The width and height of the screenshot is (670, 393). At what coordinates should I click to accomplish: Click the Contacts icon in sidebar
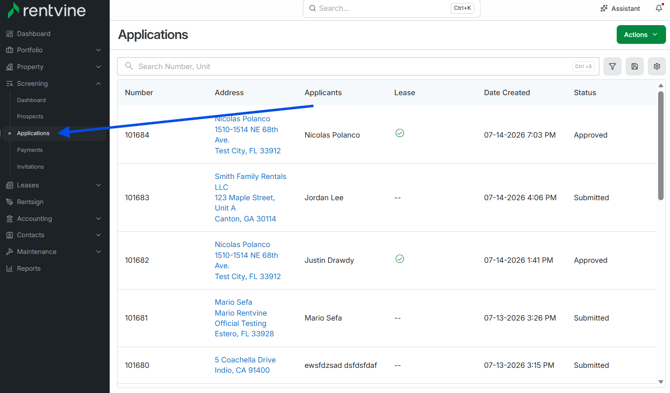pos(9,235)
